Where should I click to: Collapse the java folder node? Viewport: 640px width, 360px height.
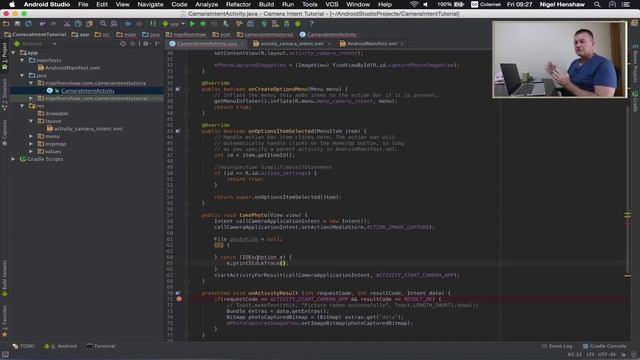(x=22, y=76)
